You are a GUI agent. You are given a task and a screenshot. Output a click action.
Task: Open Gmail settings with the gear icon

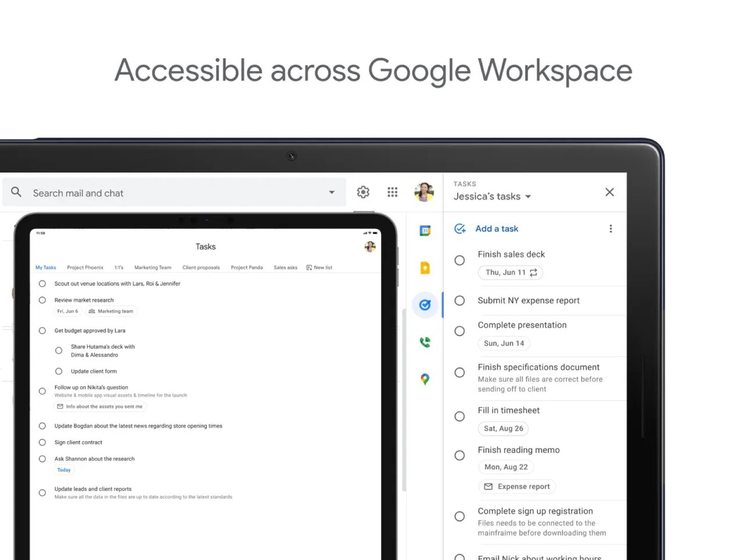pos(363,192)
